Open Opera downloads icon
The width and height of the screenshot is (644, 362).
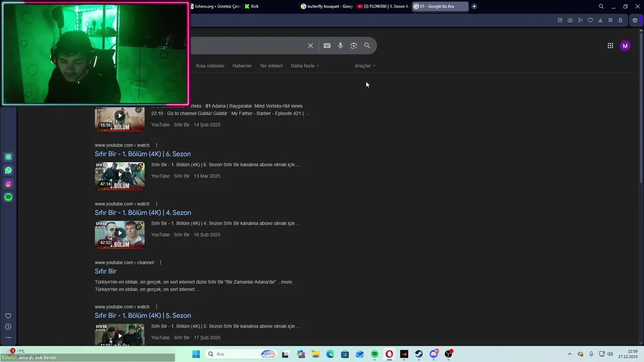click(600, 20)
